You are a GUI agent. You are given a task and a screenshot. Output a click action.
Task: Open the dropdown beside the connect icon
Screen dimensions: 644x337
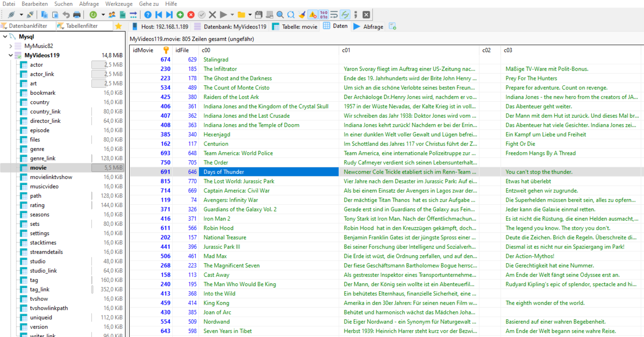point(21,15)
